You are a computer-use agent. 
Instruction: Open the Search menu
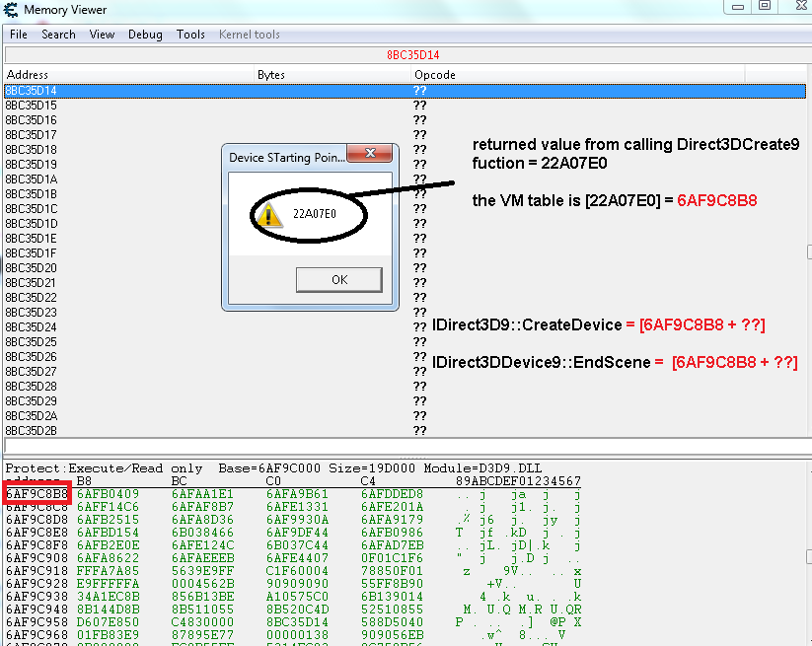point(58,35)
